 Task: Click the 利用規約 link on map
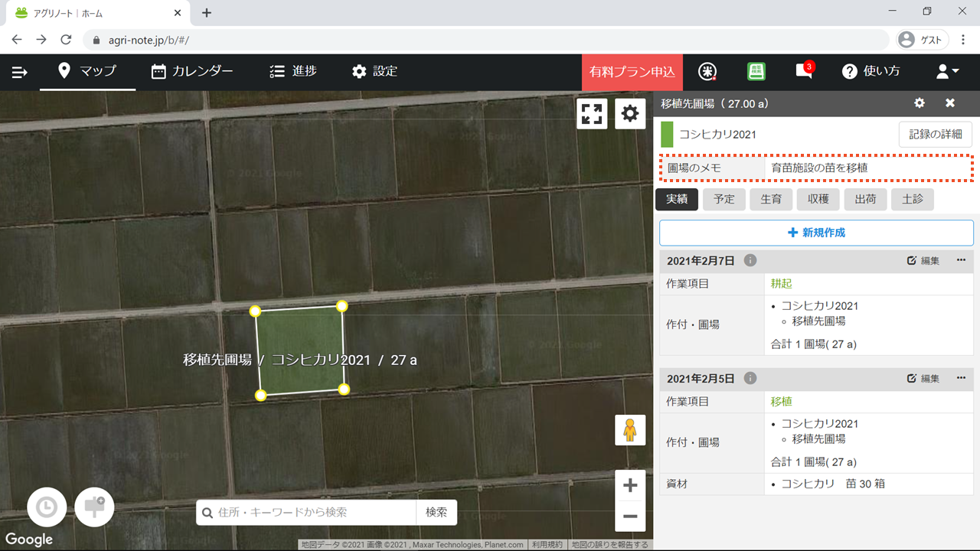tap(547, 545)
